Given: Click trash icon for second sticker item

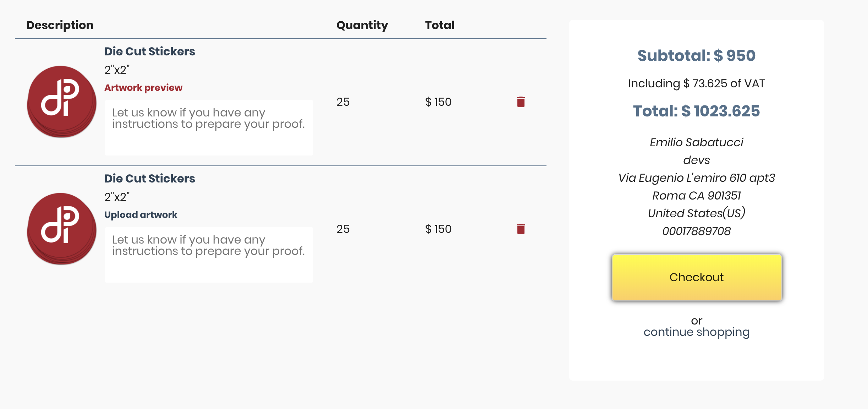Looking at the screenshot, I should coord(521,229).
